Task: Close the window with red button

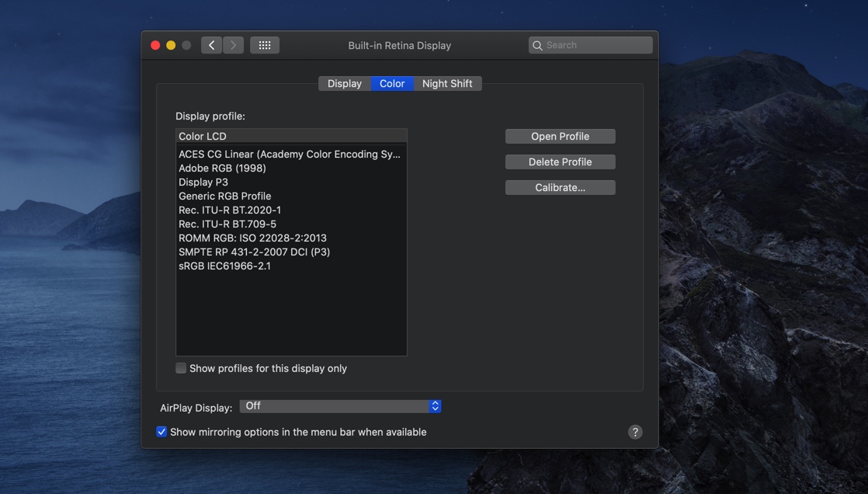Action: pyautogui.click(x=155, y=45)
